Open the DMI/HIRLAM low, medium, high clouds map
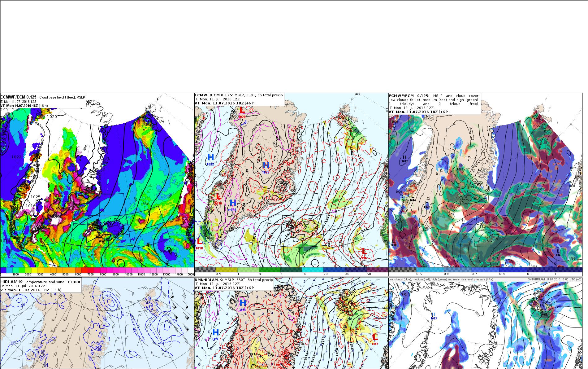The width and height of the screenshot is (588, 369). pyautogui.click(x=485, y=323)
